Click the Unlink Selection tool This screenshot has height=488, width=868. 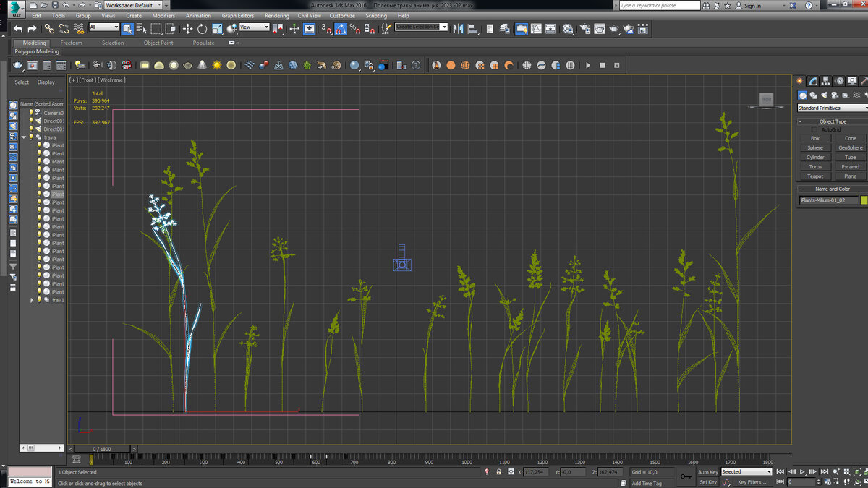coord(64,29)
